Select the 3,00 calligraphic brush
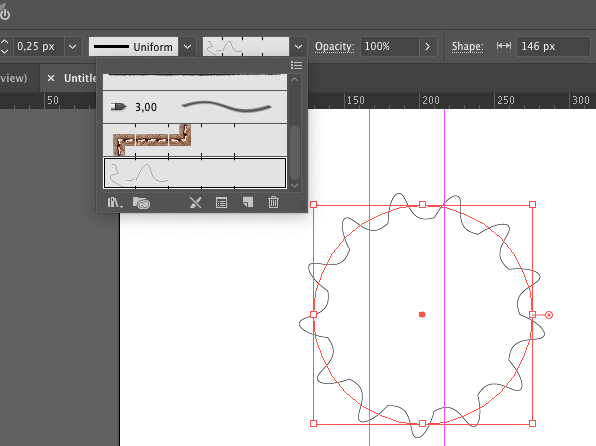 point(195,107)
